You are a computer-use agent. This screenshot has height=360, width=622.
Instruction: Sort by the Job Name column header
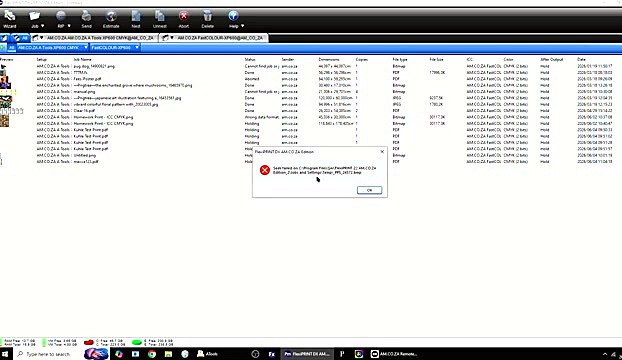point(83,59)
